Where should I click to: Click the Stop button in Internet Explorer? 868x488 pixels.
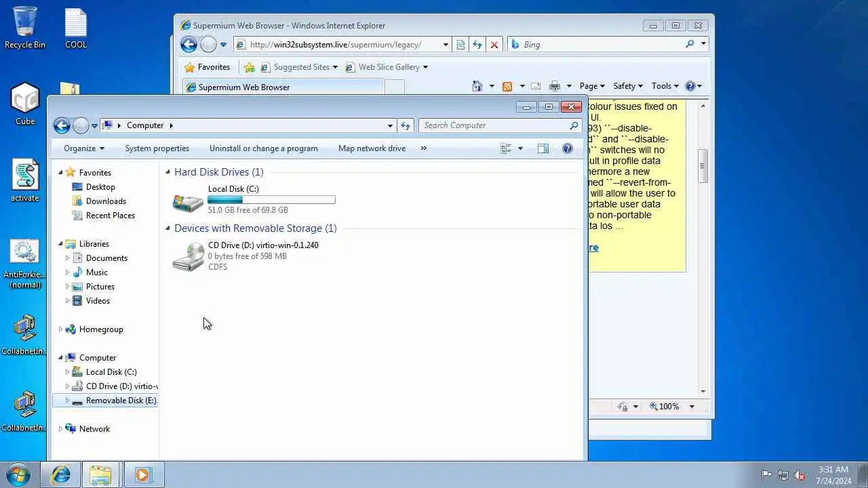[494, 45]
